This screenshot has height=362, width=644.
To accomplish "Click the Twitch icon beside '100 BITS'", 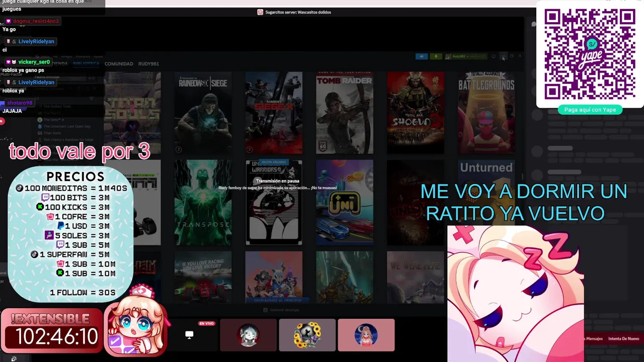I will click(45, 198).
